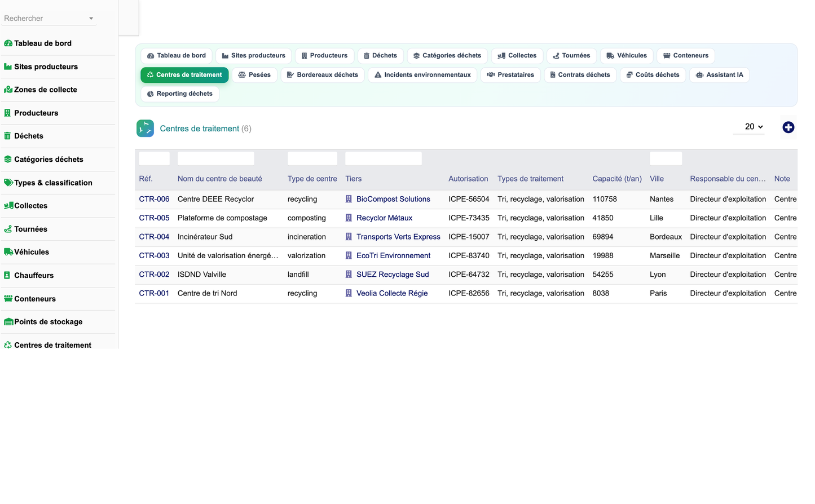Viewport: 815px width, 504px height.
Task: Open record CTR-002
Action: [x=155, y=275]
